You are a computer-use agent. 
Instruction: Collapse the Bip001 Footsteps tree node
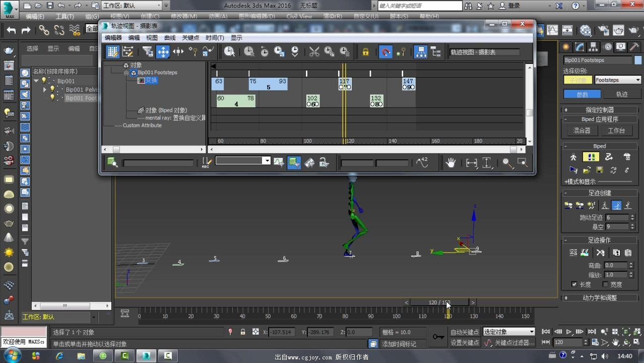tap(127, 73)
